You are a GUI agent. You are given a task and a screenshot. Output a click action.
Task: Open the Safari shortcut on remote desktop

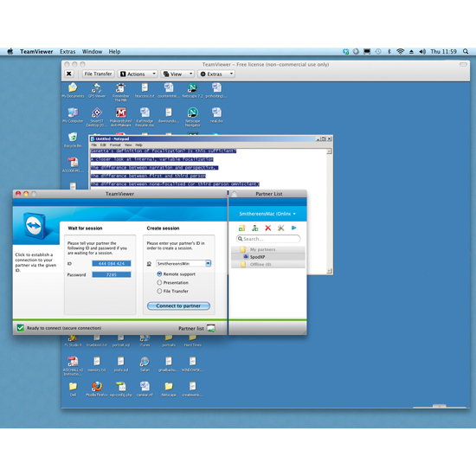[x=145, y=364]
